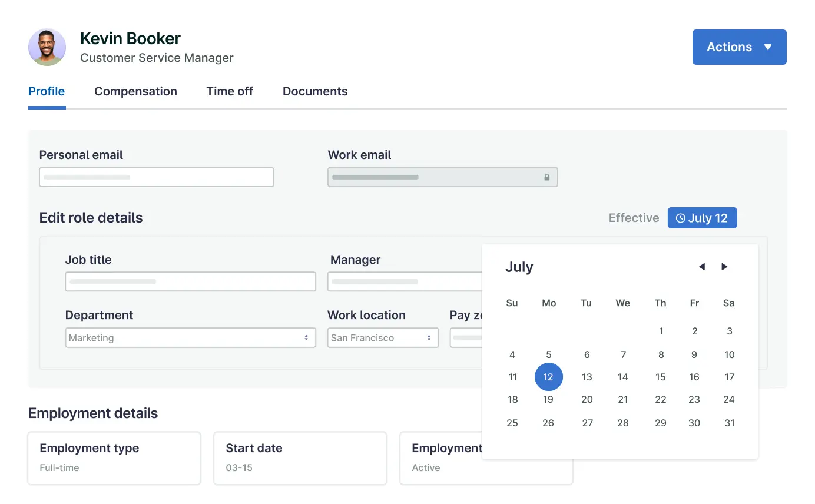Select July 19 in the calendar

pyautogui.click(x=548, y=400)
